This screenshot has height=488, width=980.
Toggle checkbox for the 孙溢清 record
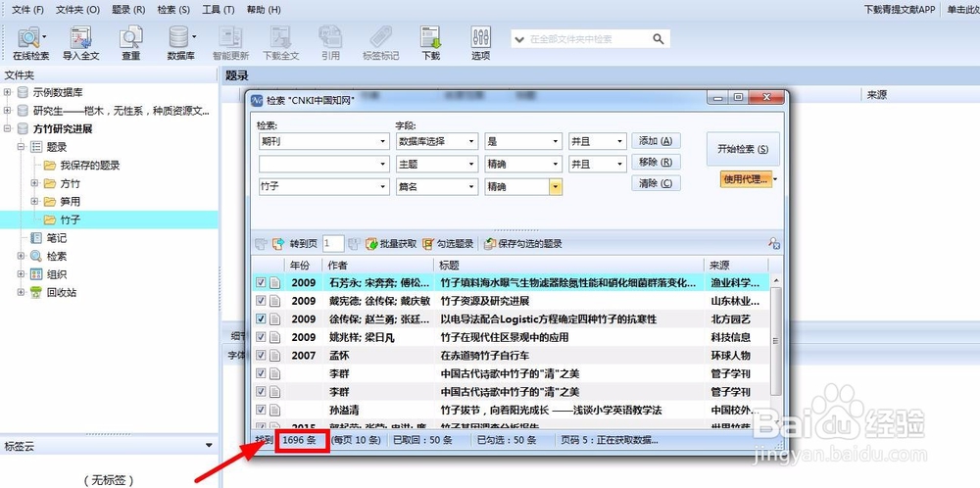[261, 410]
